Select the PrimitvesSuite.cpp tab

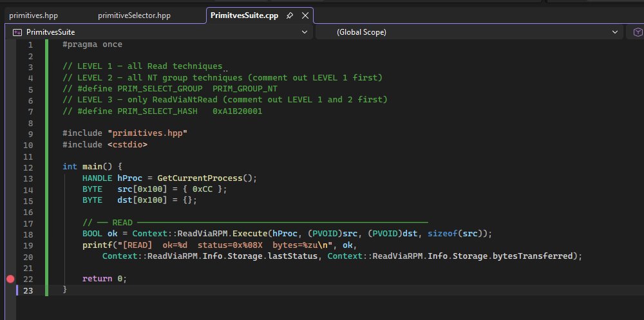pos(244,15)
